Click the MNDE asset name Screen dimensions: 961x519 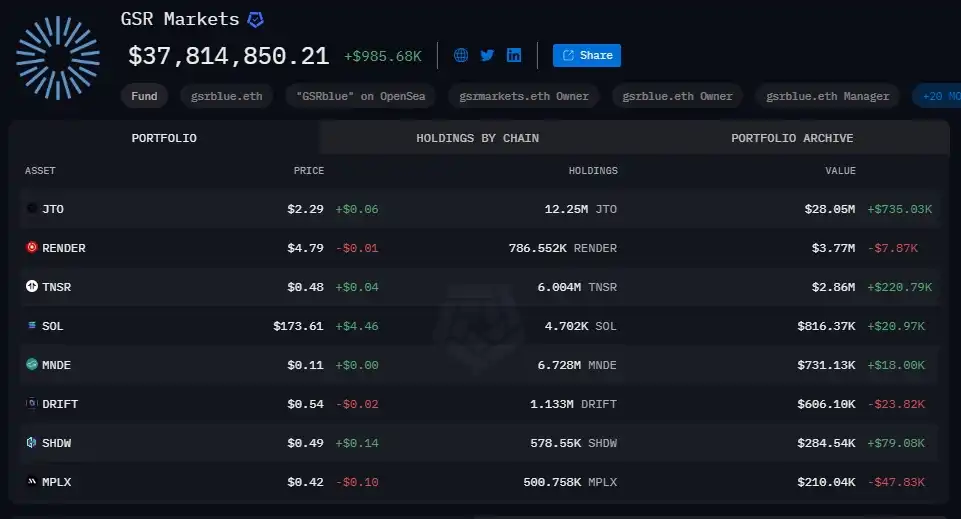56,365
